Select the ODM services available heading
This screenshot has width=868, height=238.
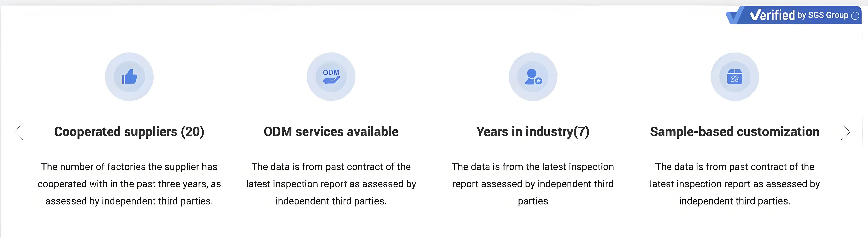[331, 132]
